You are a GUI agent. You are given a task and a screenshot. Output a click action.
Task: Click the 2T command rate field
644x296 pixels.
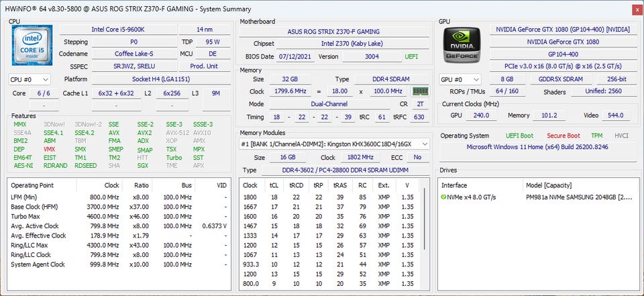pos(420,105)
